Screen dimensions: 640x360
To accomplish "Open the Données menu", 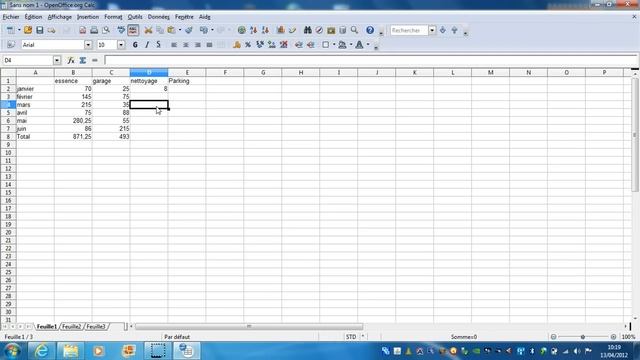I will 158,17.
